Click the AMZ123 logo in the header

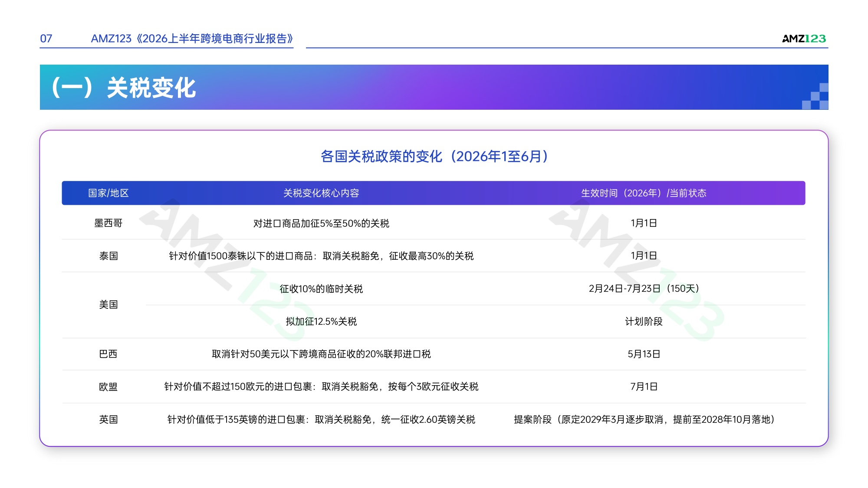tap(804, 39)
